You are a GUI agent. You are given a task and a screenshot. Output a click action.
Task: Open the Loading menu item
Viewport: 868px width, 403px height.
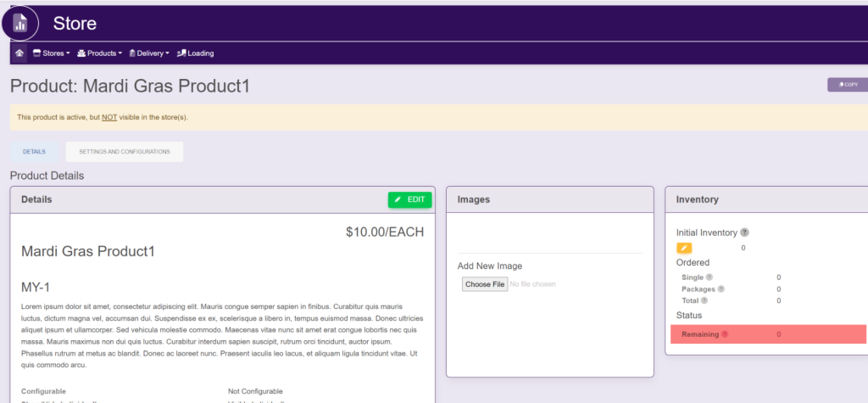coord(195,53)
